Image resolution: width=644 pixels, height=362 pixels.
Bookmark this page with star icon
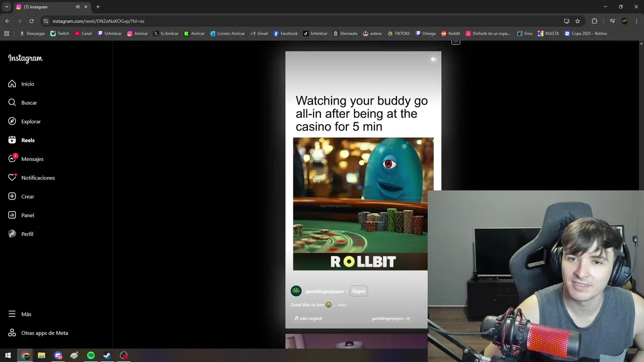(578, 21)
